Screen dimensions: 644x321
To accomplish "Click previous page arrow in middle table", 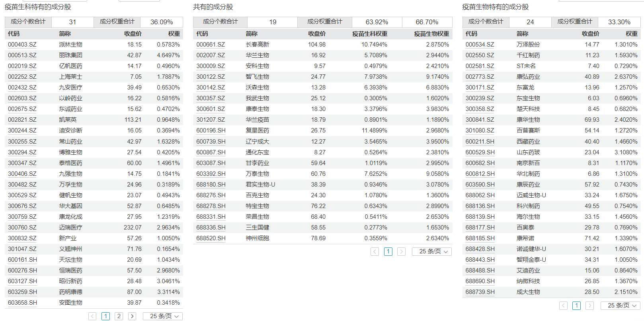I will (375, 251).
